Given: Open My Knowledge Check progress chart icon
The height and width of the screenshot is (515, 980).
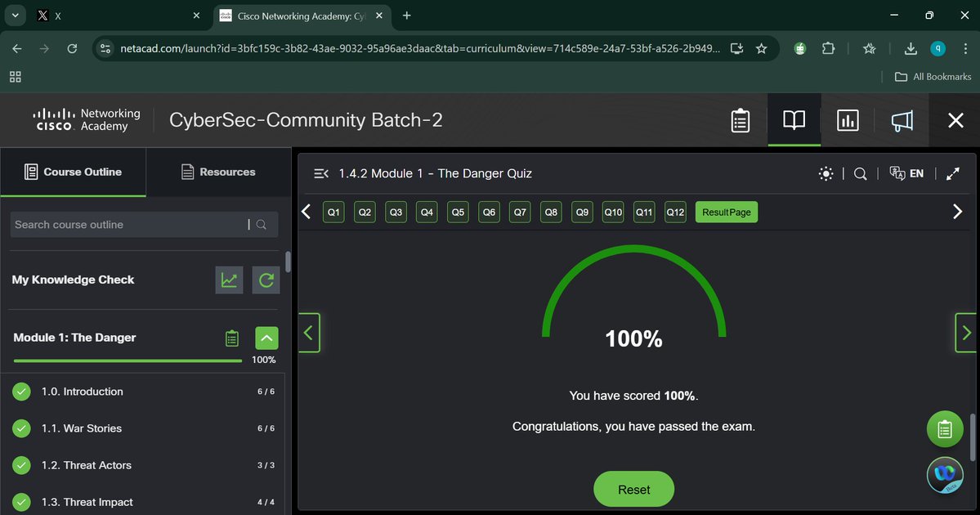Looking at the screenshot, I should click(229, 280).
